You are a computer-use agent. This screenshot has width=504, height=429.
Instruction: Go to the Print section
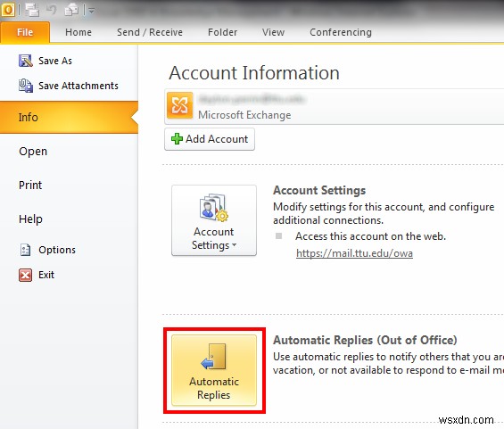[x=30, y=186]
